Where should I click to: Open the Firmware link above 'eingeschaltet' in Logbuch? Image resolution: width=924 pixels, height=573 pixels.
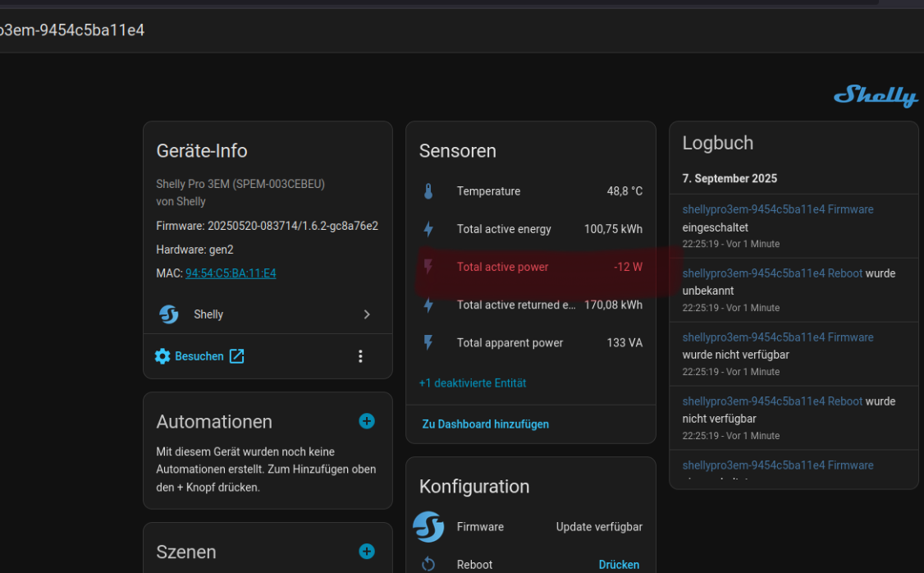[x=778, y=209]
